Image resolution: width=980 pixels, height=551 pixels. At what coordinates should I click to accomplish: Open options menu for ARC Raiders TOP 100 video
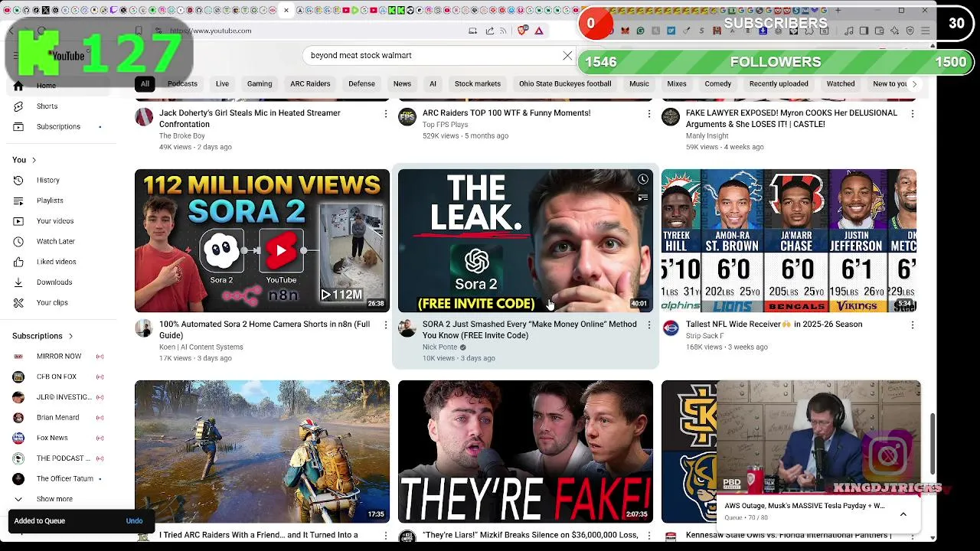click(x=649, y=114)
